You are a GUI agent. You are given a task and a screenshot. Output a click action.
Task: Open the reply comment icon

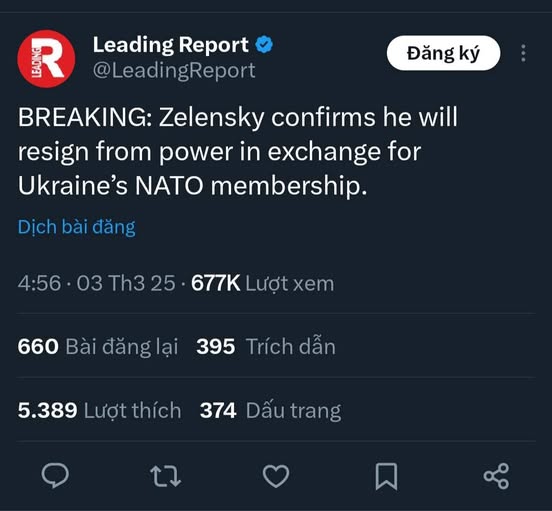pos(55,475)
